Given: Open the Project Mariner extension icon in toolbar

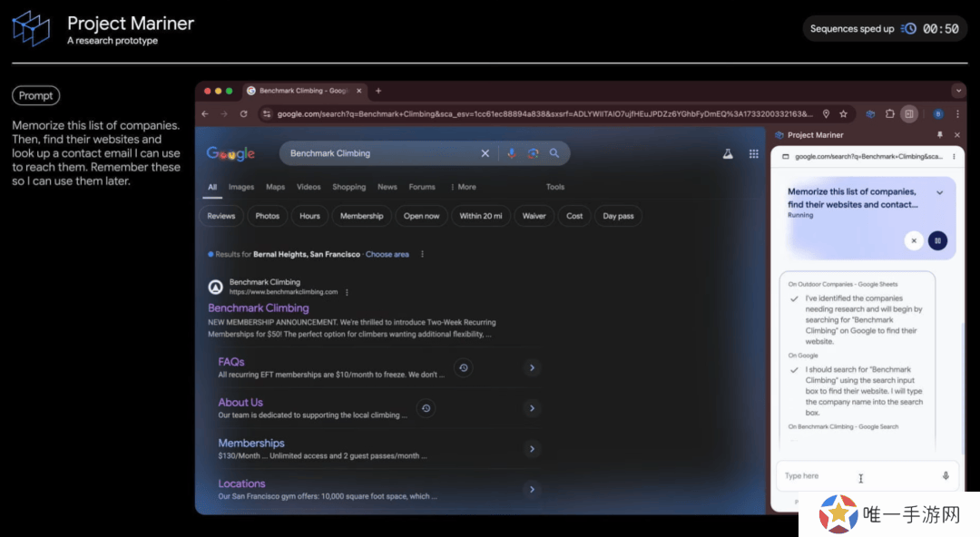Looking at the screenshot, I should [870, 113].
